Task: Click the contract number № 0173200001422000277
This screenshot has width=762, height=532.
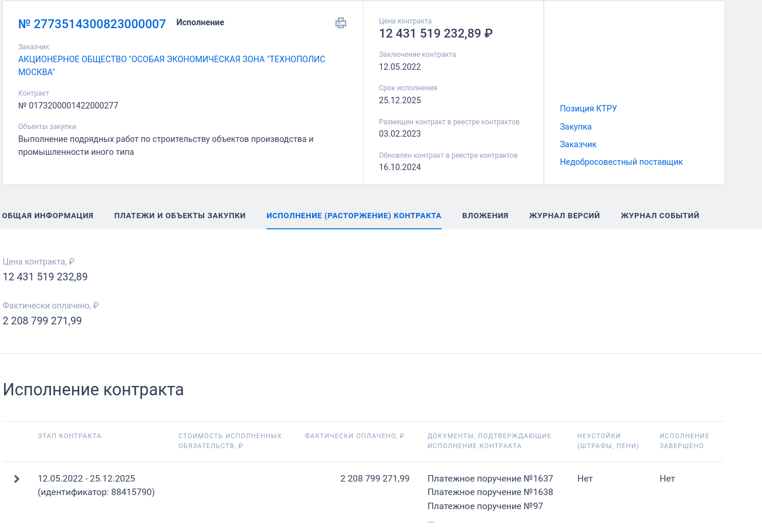Action: pos(68,106)
